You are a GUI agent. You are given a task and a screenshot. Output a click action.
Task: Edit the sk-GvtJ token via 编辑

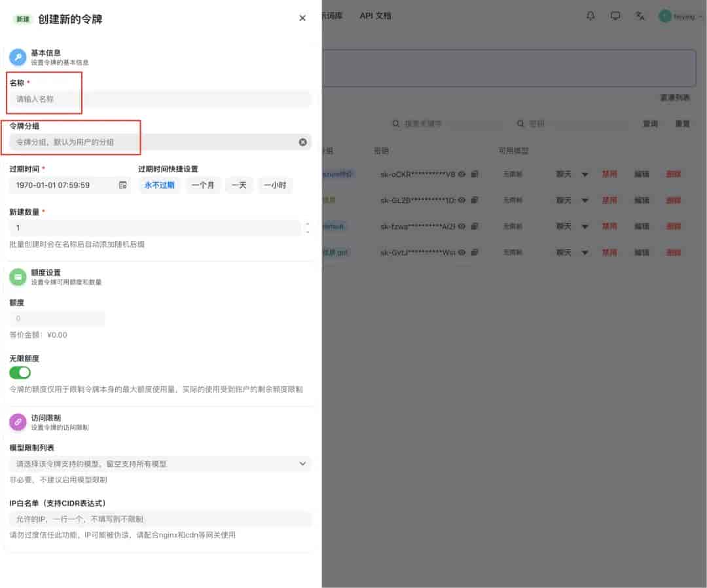click(642, 253)
